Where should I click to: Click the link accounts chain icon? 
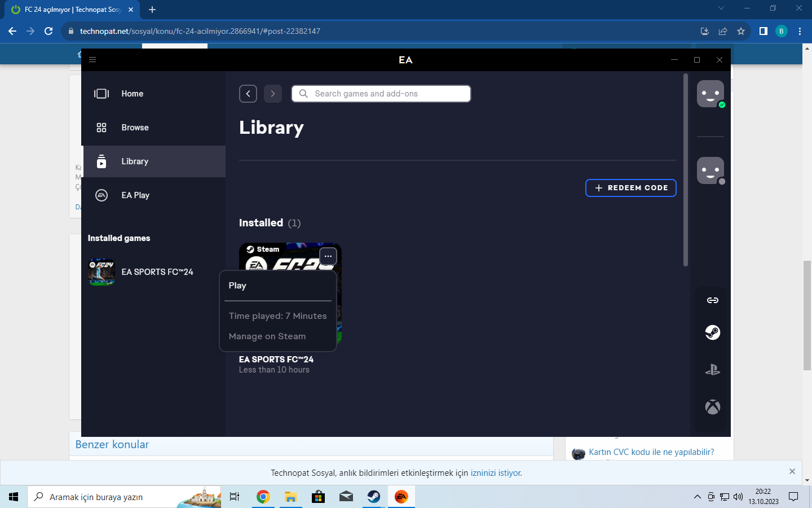(713, 300)
